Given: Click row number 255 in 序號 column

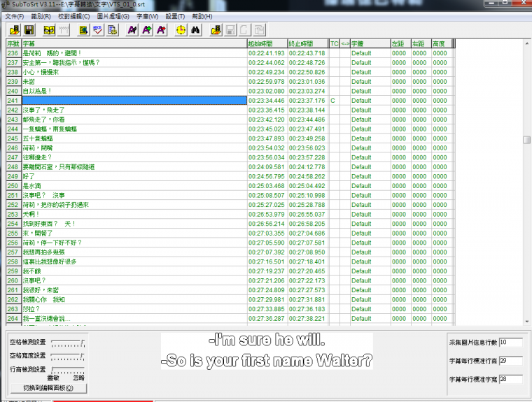Looking at the screenshot, I should [x=14, y=234].
